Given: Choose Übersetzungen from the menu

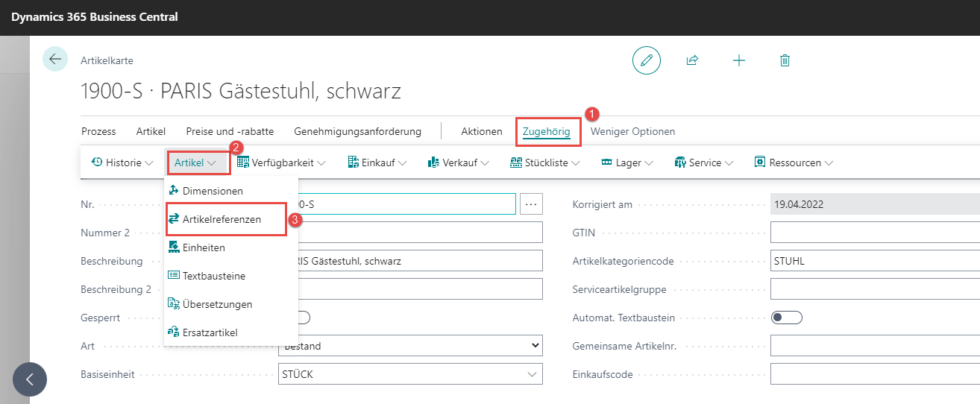Looking at the screenshot, I should (231, 304).
